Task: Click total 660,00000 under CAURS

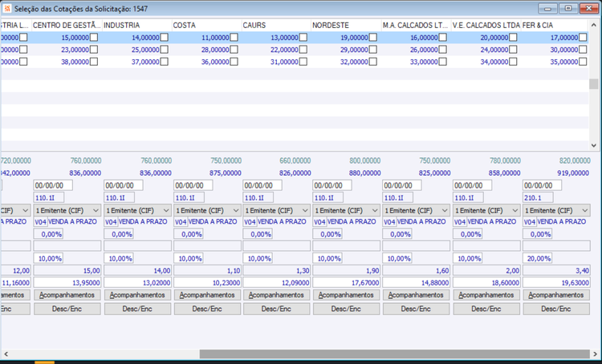Action: (295, 160)
